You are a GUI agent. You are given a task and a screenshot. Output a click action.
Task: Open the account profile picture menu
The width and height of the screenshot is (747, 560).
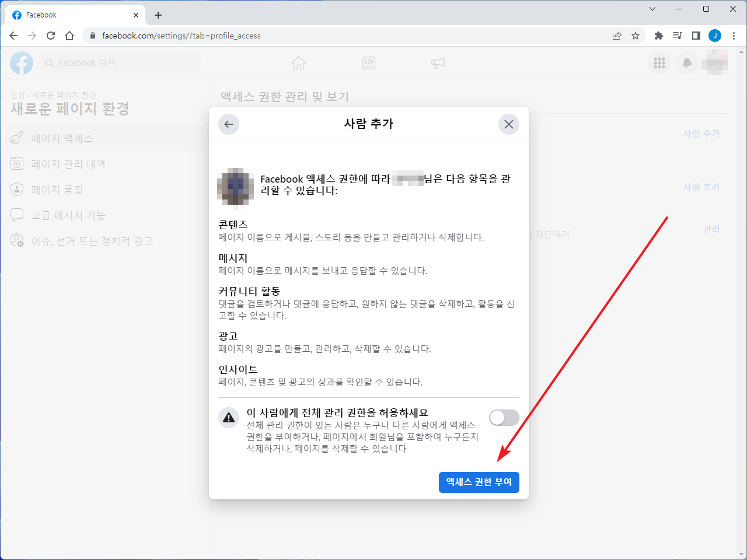click(x=715, y=63)
